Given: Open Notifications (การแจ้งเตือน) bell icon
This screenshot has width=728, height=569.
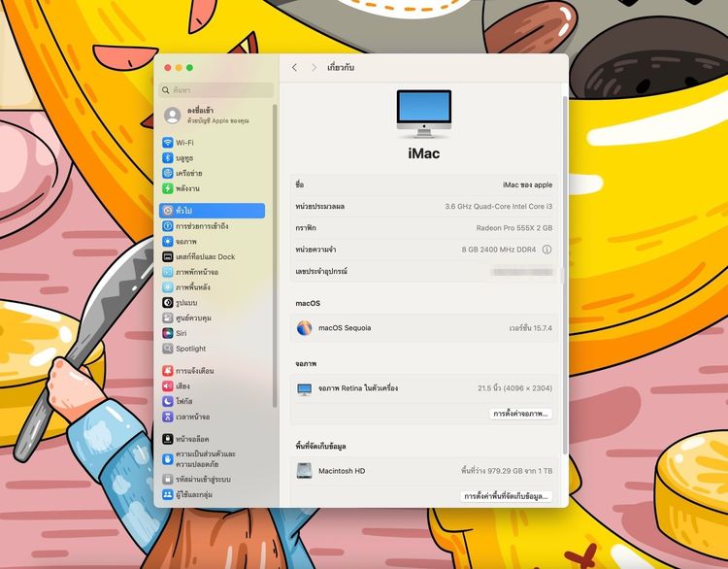Looking at the screenshot, I should [168, 371].
